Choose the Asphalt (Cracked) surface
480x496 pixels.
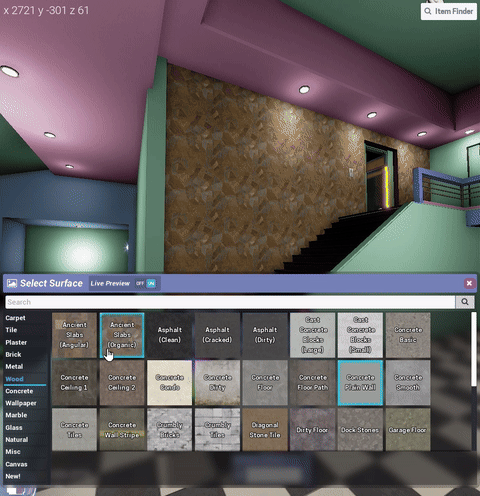pyautogui.click(x=217, y=335)
